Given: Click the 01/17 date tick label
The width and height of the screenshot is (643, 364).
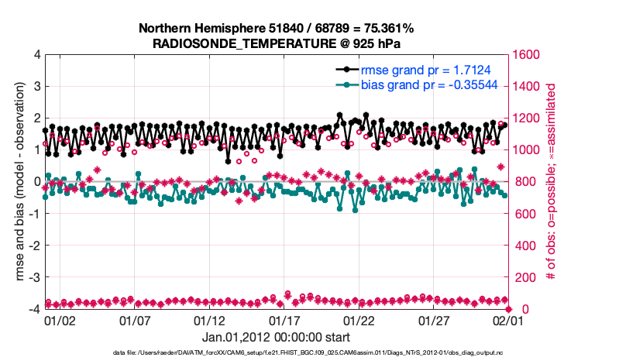Looking at the screenshot, I should point(284,320).
